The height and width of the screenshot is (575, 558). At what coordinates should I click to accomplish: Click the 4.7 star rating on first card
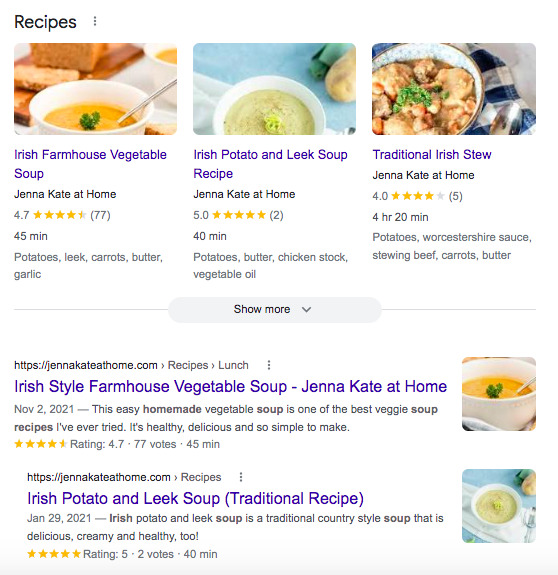click(62, 215)
